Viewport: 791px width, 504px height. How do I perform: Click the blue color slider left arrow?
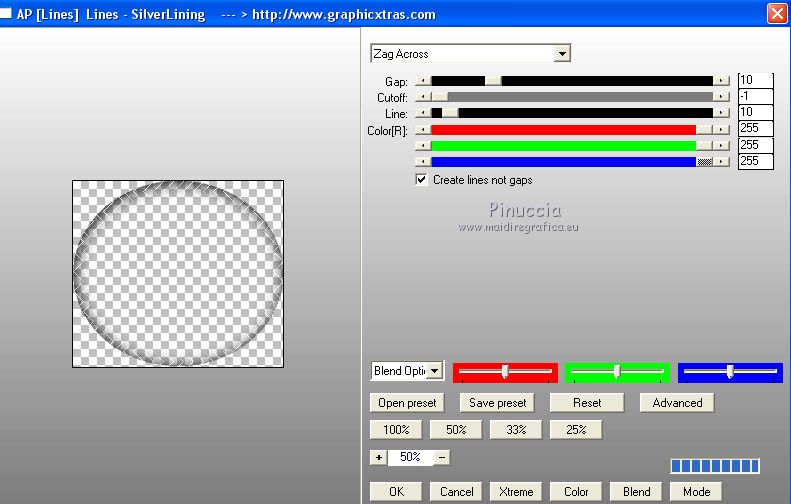[423, 162]
